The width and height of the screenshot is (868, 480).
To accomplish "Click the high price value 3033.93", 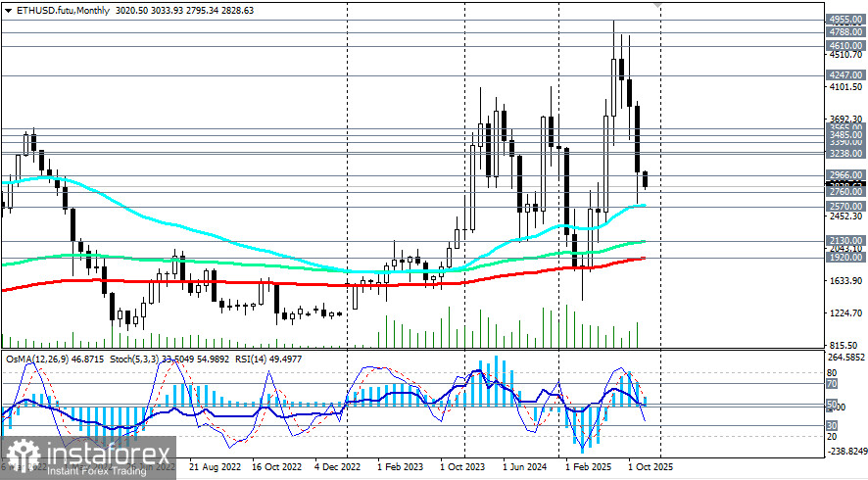I will point(168,10).
